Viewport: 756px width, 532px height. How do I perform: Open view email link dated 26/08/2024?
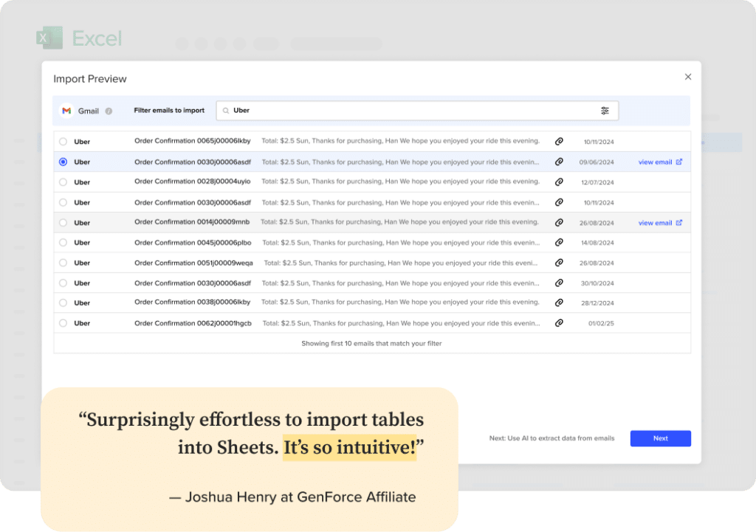659,223
